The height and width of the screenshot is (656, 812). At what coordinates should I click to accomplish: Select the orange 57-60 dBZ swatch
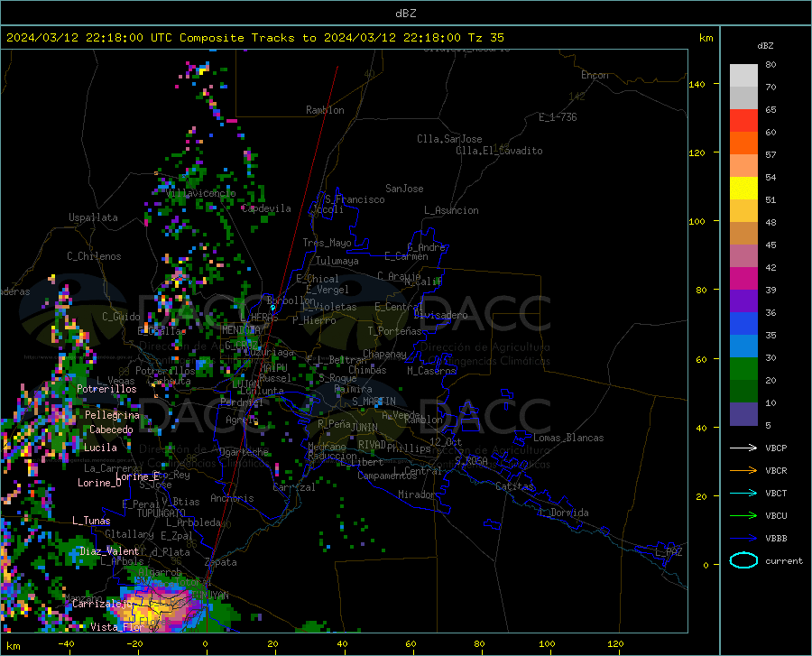tap(743, 143)
